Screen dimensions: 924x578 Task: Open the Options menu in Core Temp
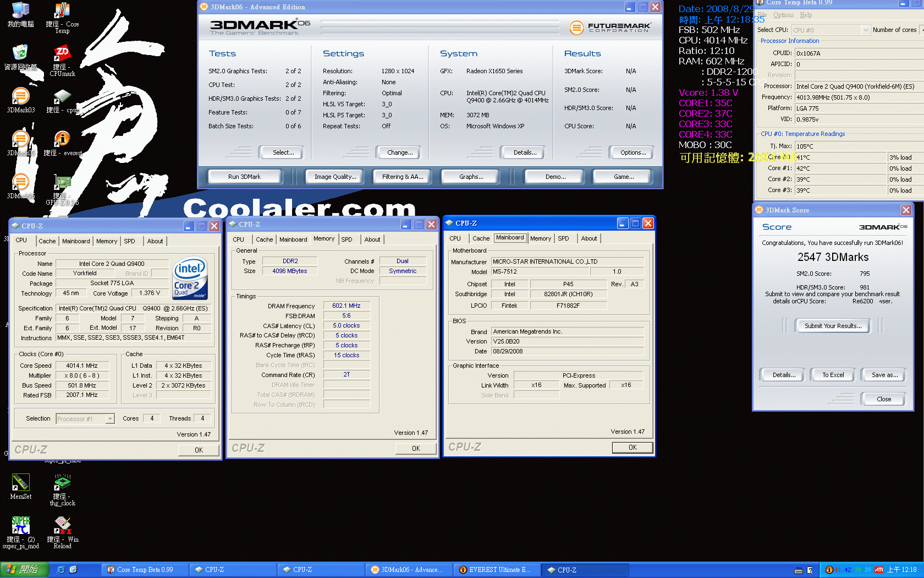click(x=783, y=15)
